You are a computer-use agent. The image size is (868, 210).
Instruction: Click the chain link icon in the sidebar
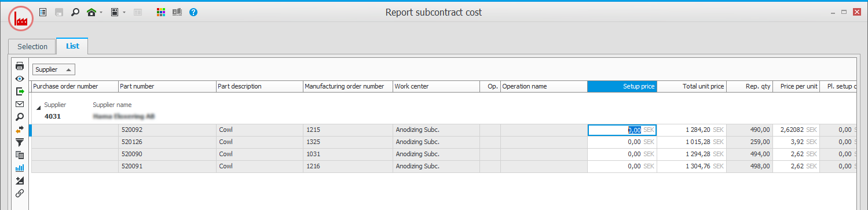pyautogui.click(x=20, y=193)
